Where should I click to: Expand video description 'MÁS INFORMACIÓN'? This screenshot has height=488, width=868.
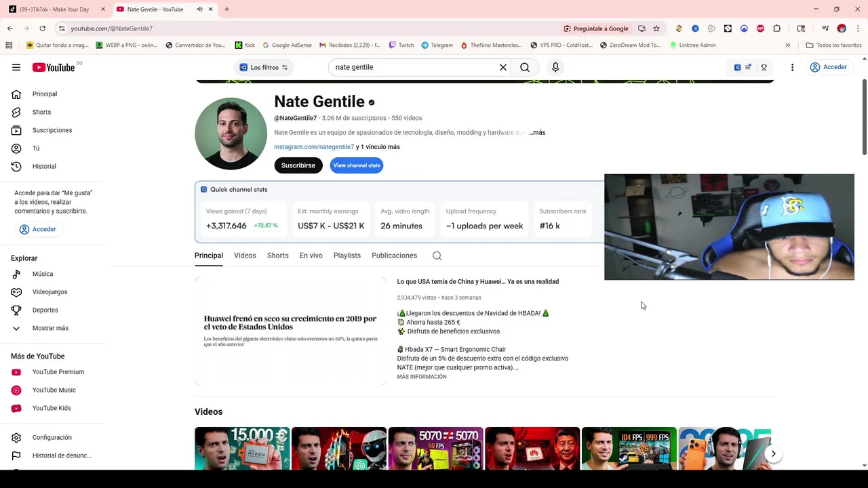[x=422, y=377]
